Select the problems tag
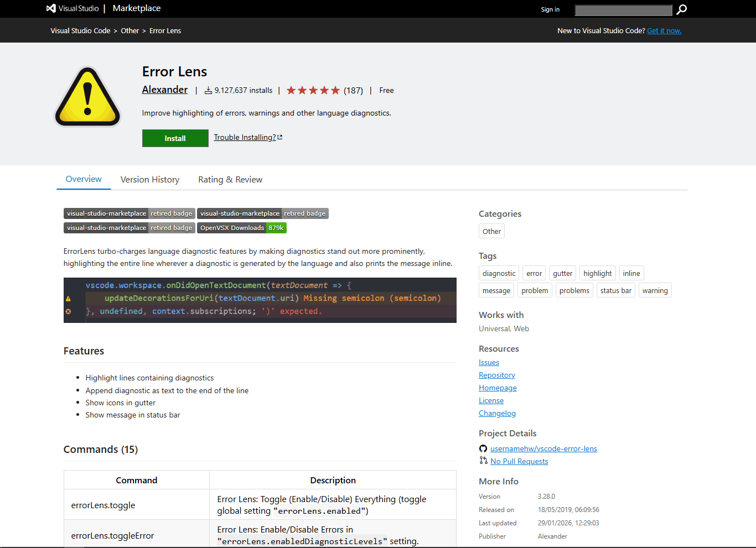Viewport: 756px width, 548px height. (574, 290)
